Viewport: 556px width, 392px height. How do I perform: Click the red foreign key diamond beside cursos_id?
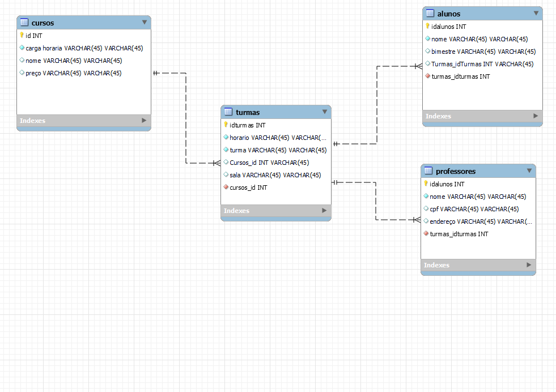[x=226, y=188]
